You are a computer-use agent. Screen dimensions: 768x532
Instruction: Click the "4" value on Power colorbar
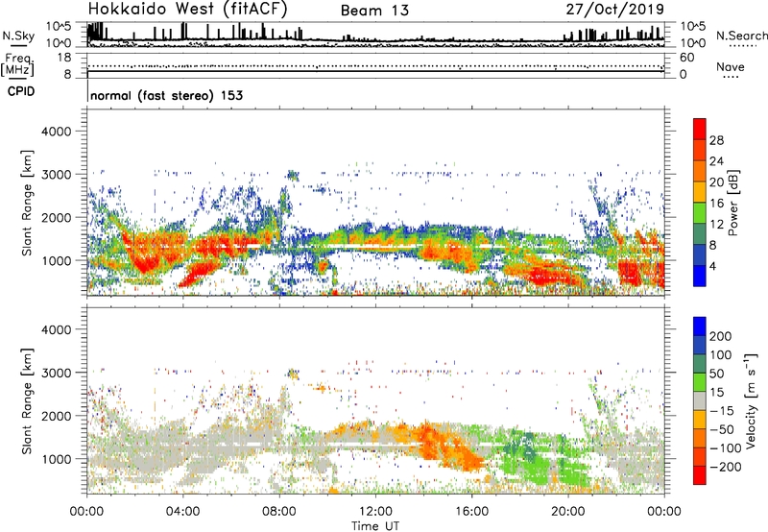(713, 266)
